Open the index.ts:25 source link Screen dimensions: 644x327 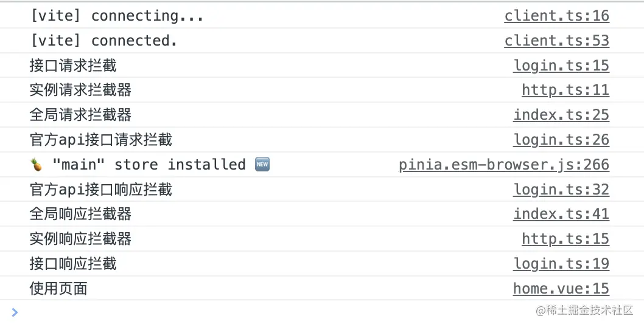click(561, 115)
